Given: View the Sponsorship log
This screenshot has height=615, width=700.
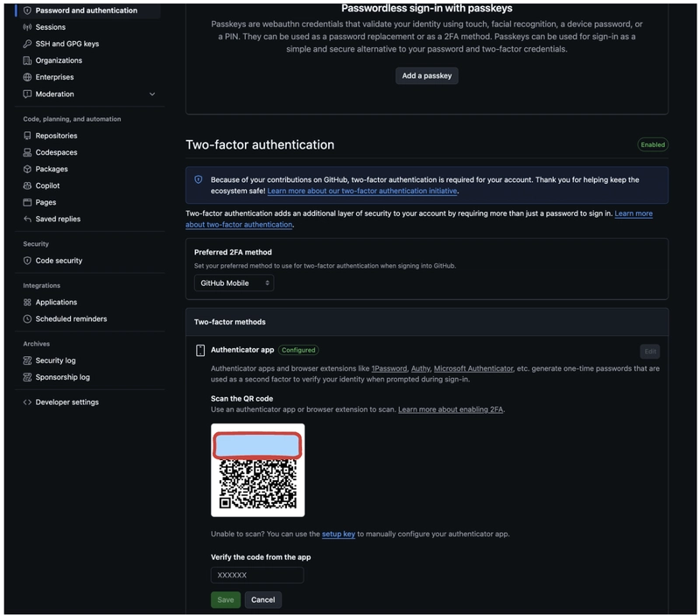Looking at the screenshot, I should click(63, 377).
